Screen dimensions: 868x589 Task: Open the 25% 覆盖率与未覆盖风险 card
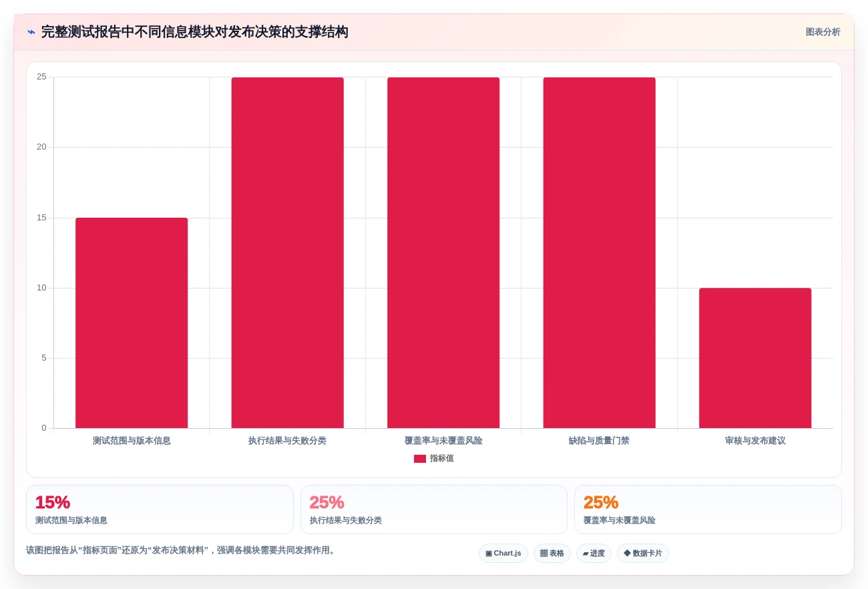coord(708,510)
